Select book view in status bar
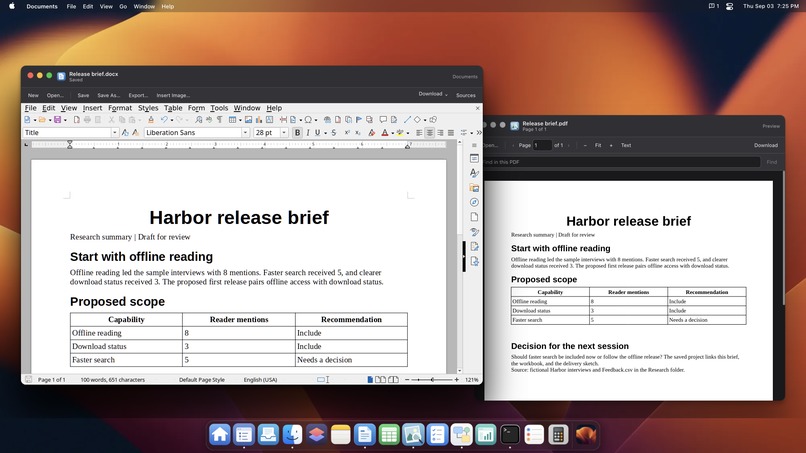Image resolution: width=806 pixels, height=453 pixels. 393,379
